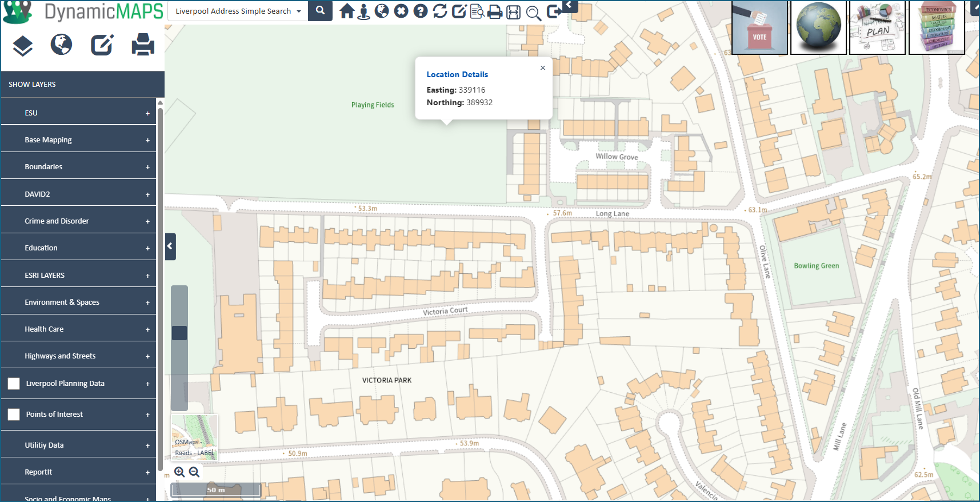
Task: Click the Northing value 389932
Action: (x=479, y=102)
